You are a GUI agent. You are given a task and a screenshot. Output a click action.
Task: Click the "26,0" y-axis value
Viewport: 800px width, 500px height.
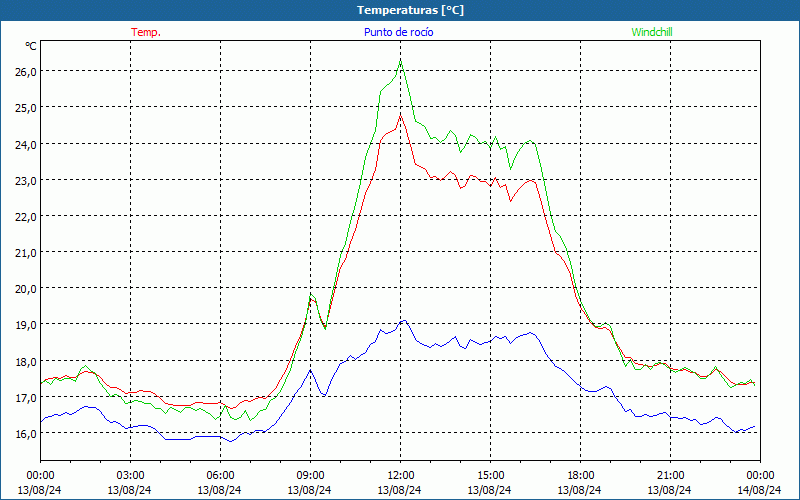[26, 72]
